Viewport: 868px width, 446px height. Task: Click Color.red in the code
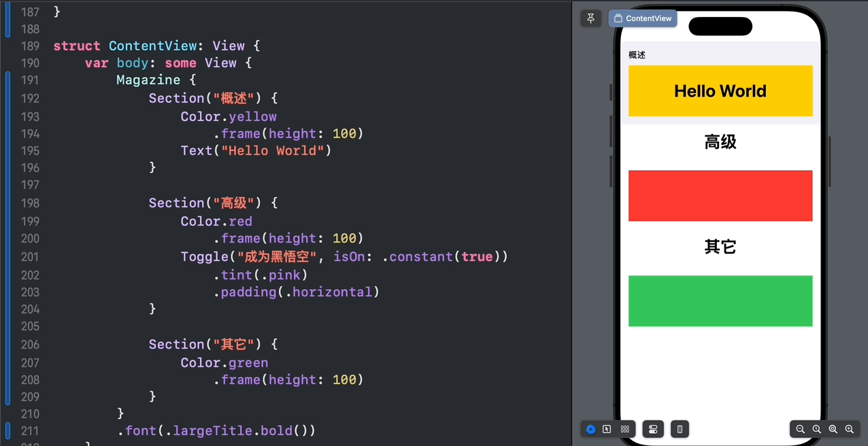216,222
